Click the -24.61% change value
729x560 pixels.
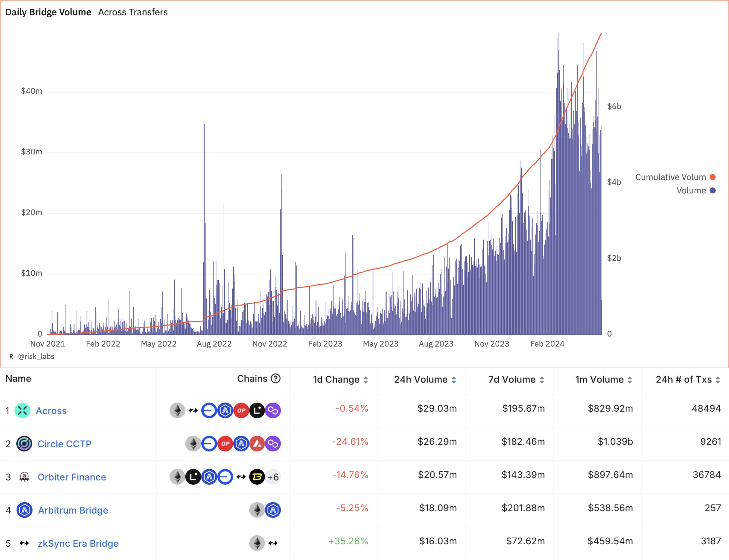[350, 442]
